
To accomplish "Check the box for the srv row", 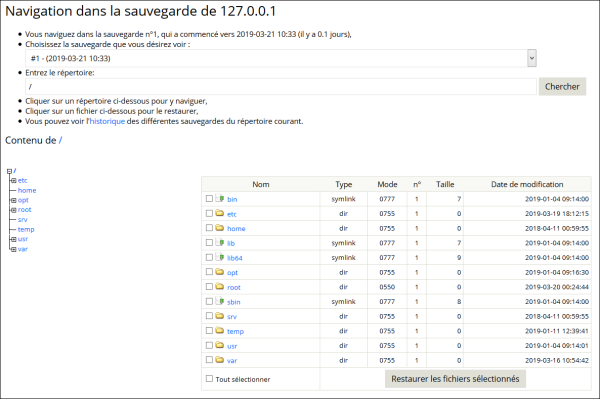I will pos(209,316).
